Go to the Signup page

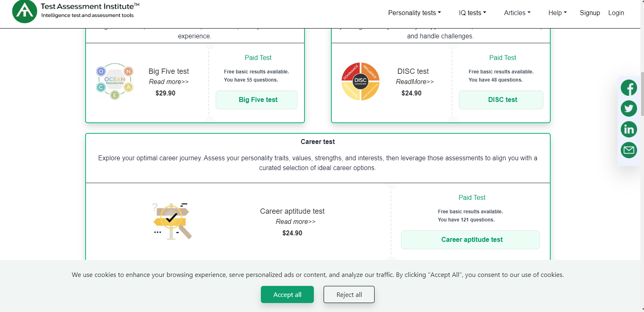[x=590, y=13]
